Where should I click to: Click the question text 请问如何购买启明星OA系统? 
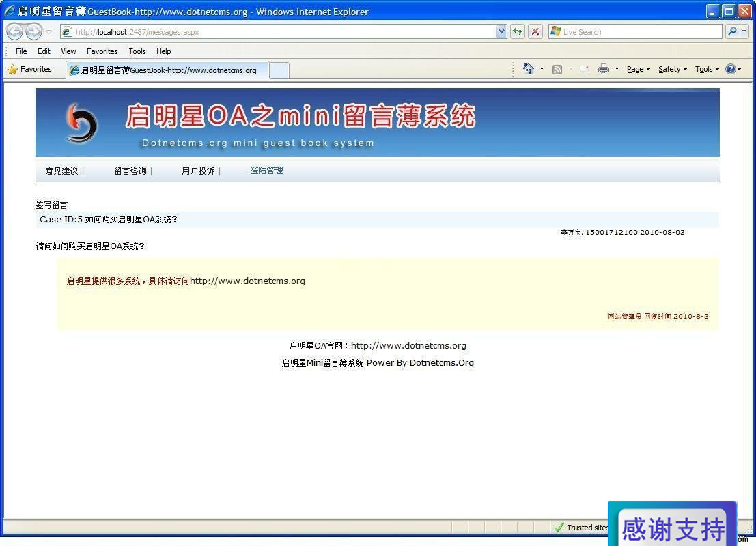tap(91, 246)
